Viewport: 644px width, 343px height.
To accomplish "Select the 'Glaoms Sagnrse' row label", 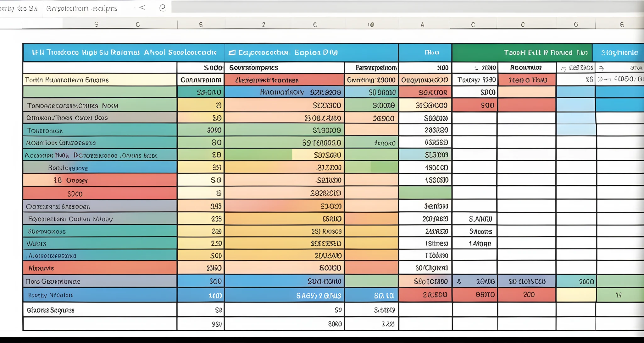I will pyautogui.click(x=100, y=310).
